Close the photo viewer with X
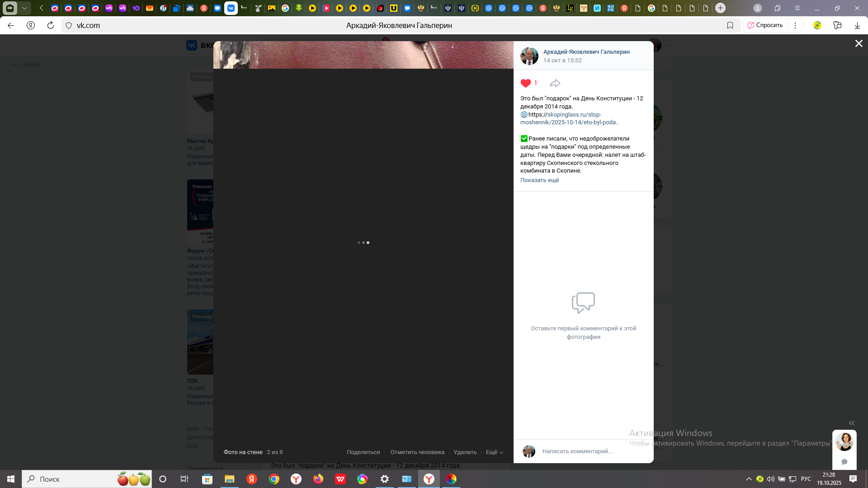 [x=859, y=43]
